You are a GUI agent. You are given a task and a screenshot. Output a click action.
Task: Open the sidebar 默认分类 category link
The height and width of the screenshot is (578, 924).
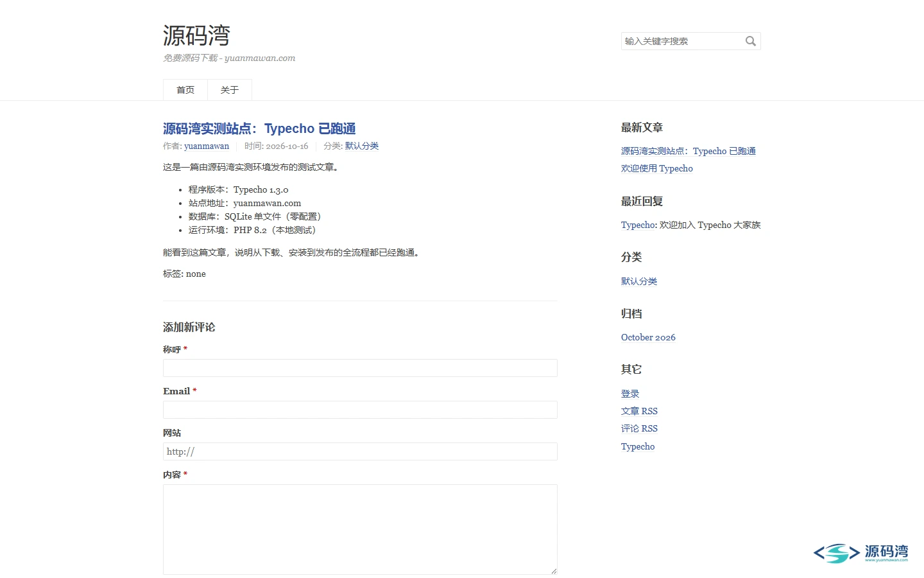(639, 281)
